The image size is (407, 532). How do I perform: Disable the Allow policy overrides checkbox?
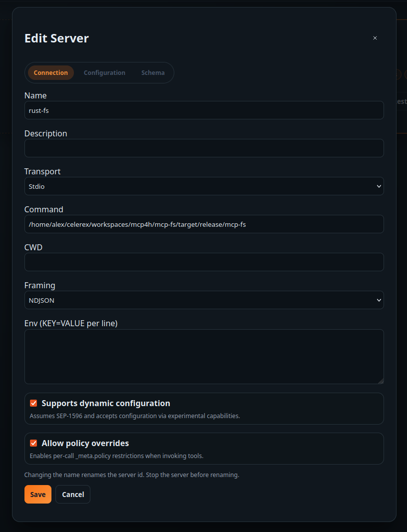(33, 443)
